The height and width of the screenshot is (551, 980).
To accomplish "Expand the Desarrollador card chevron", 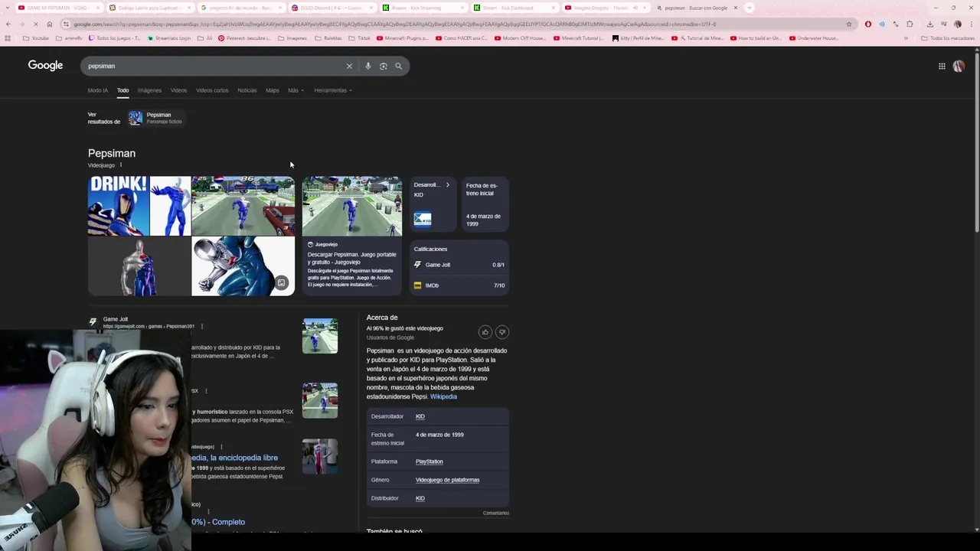I will pos(448,184).
